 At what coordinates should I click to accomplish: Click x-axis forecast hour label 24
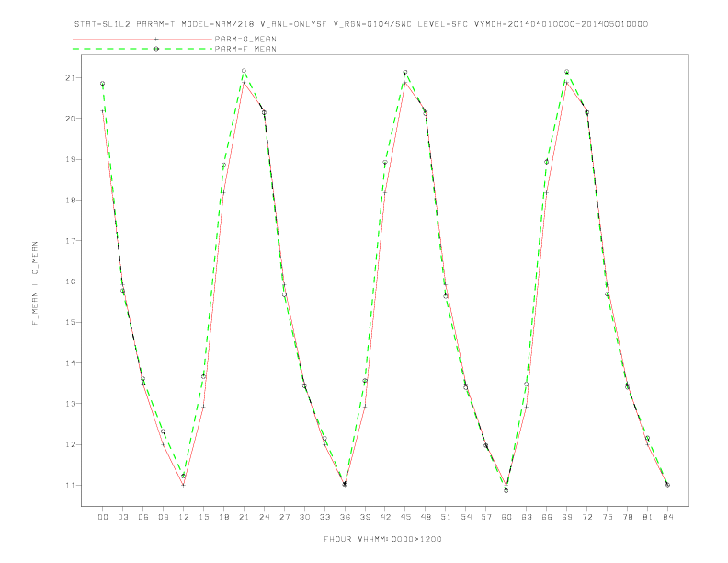click(264, 517)
